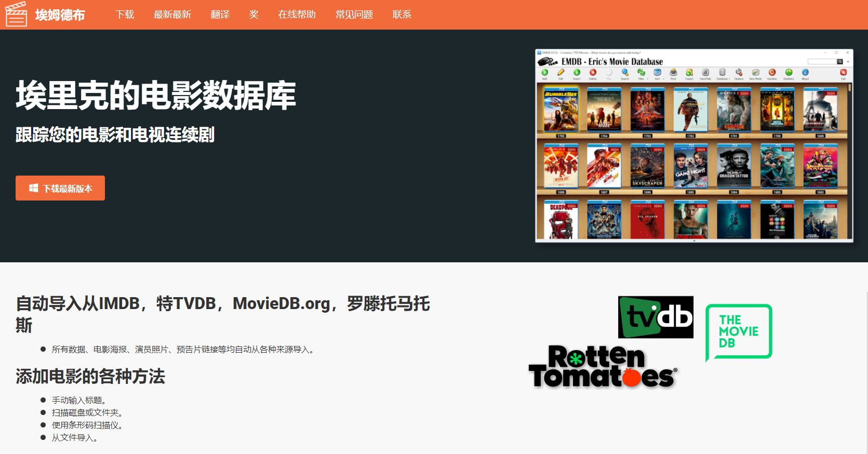Select The Girl with the Dragon Tattoo cover

click(734, 166)
